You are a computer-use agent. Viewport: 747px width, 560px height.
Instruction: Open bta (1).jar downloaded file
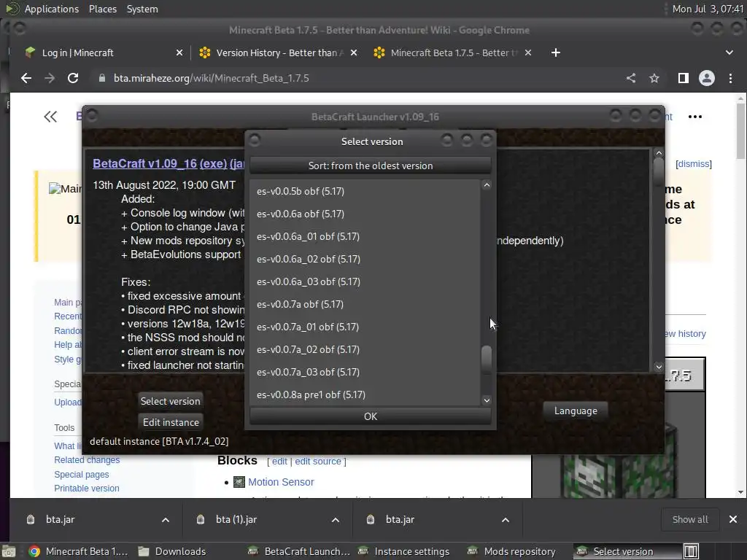click(x=236, y=519)
